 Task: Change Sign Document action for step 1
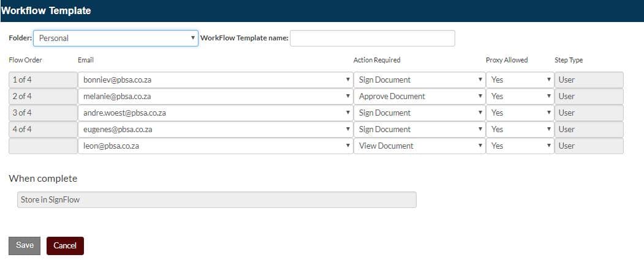point(419,80)
